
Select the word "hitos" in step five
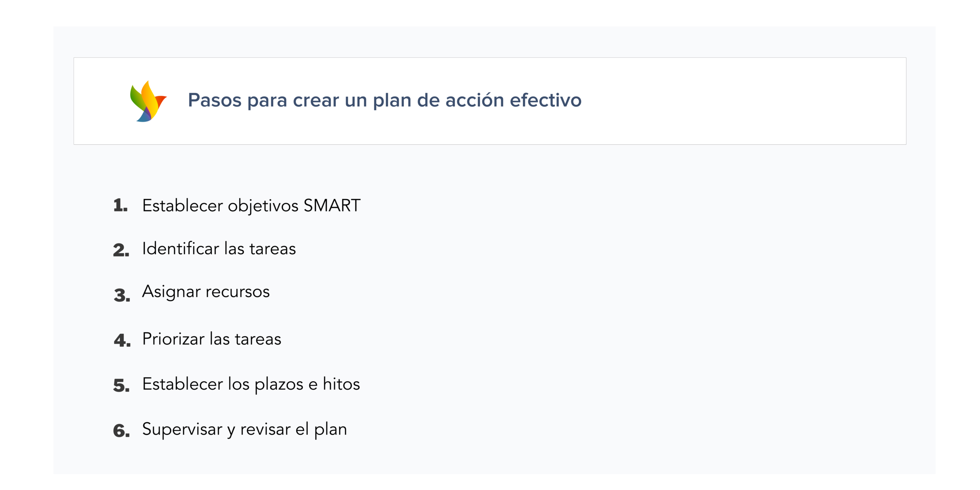341,384
